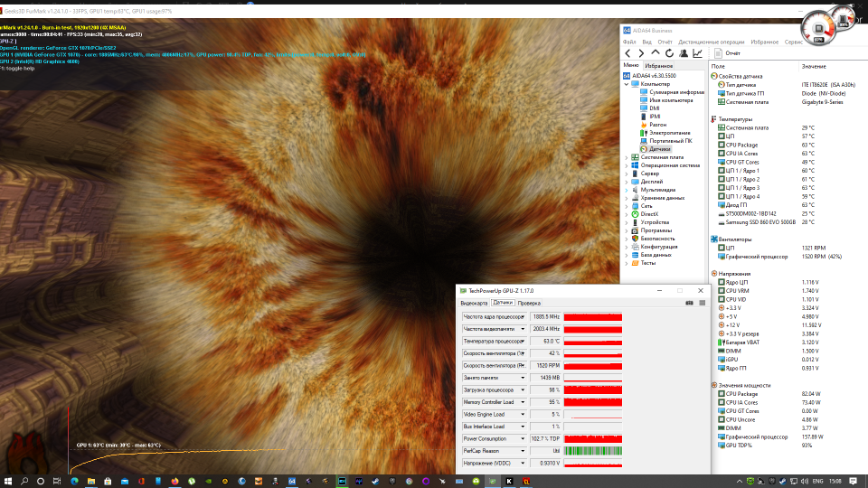The image size is (868, 488).
Task: Select the Электропитание tree item
Action: [665, 133]
